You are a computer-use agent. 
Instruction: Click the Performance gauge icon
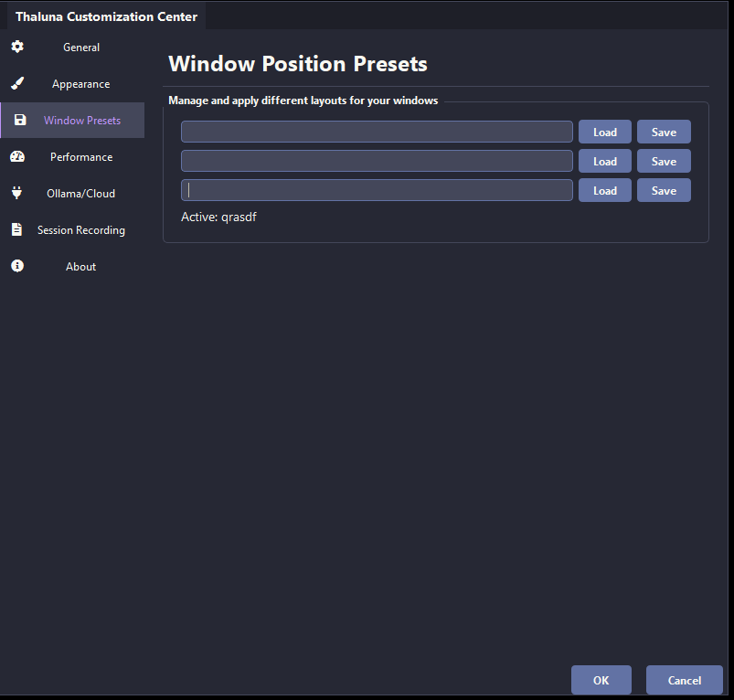[x=17, y=156]
